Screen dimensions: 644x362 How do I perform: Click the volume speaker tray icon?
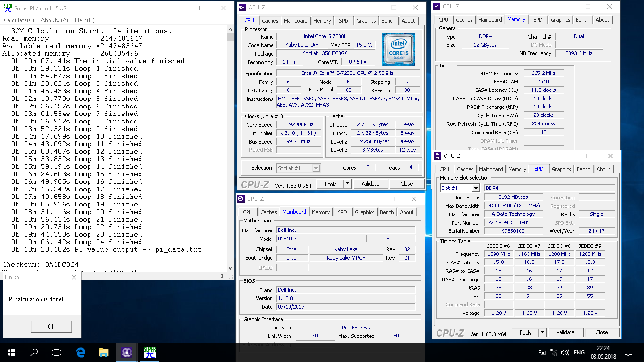coord(565,352)
